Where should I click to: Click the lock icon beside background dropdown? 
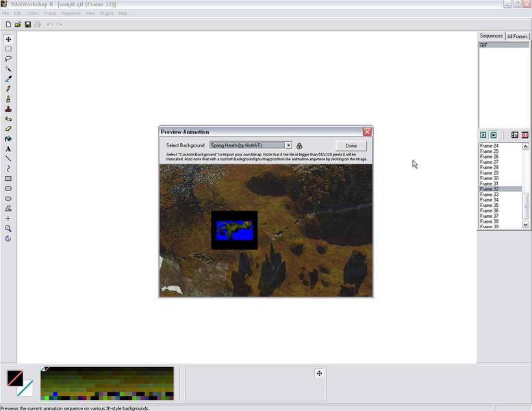tap(299, 146)
